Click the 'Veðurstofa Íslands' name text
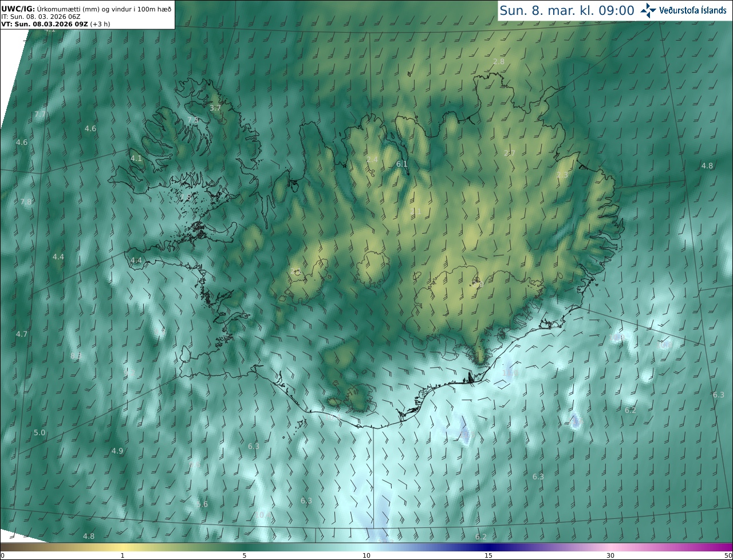The width and height of the screenshot is (733, 560). (x=693, y=10)
